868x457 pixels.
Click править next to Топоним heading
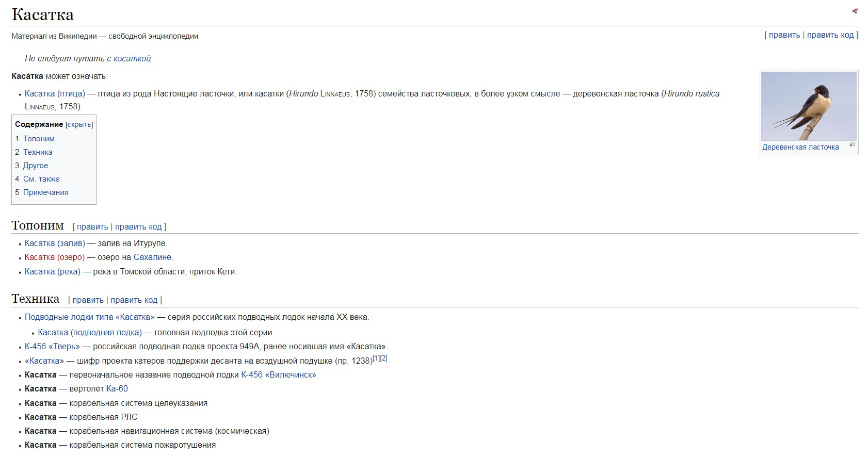point(92,227)
